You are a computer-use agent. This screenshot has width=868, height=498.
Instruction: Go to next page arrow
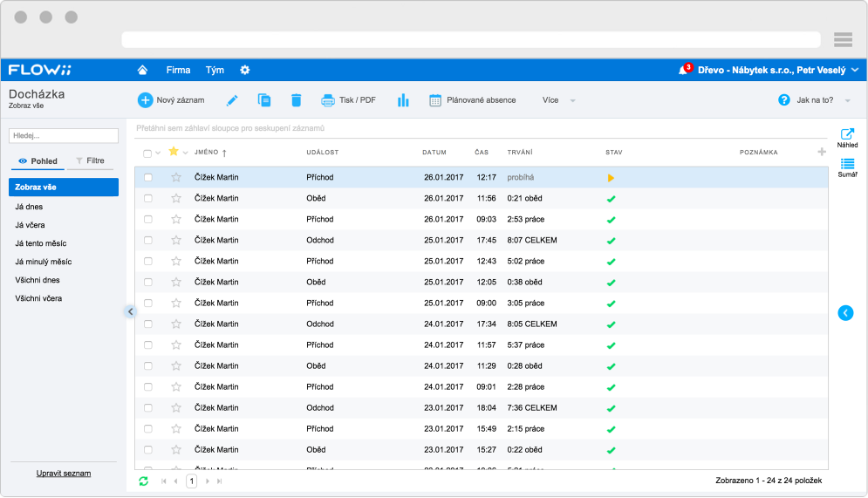point(208,481)
